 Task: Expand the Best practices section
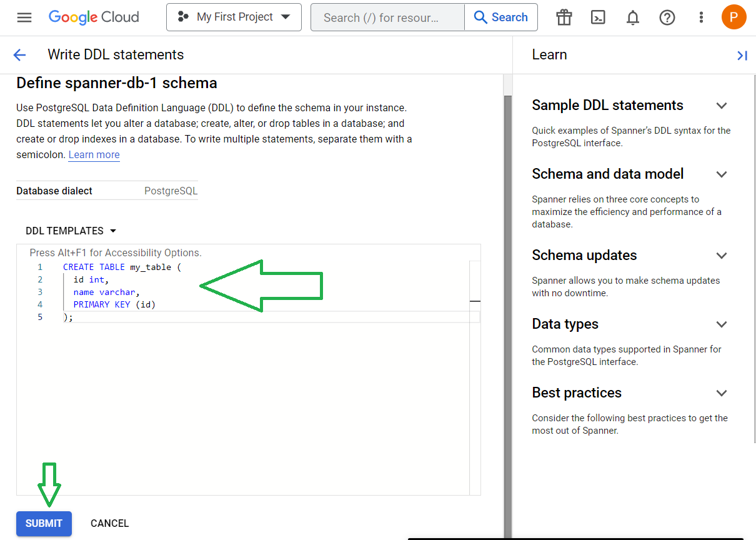[x=722, y=393]
